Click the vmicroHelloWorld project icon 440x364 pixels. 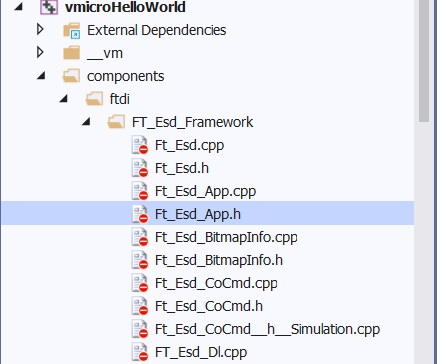tap(49, 7)
